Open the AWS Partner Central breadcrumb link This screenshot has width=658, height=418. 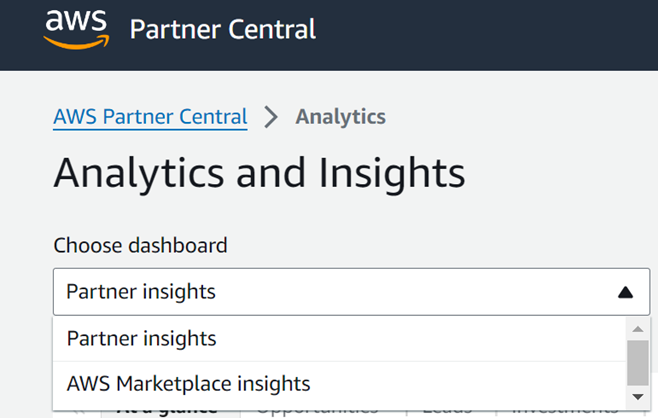pos(150,116)
